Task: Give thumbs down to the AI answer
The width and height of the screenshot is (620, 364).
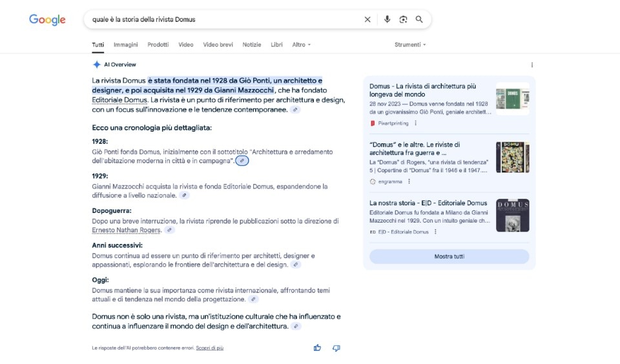Action: click(336, 348)
